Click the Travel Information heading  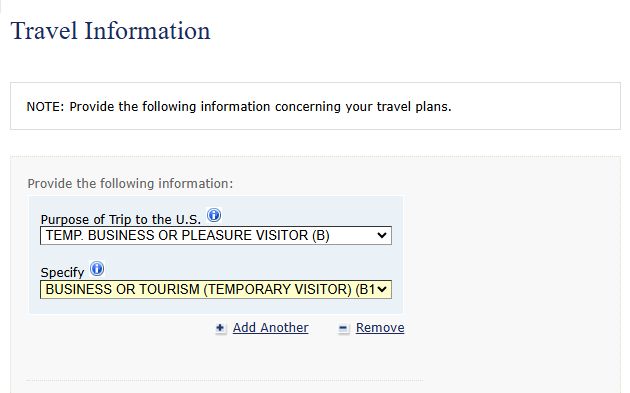click(x=110, y=31)
